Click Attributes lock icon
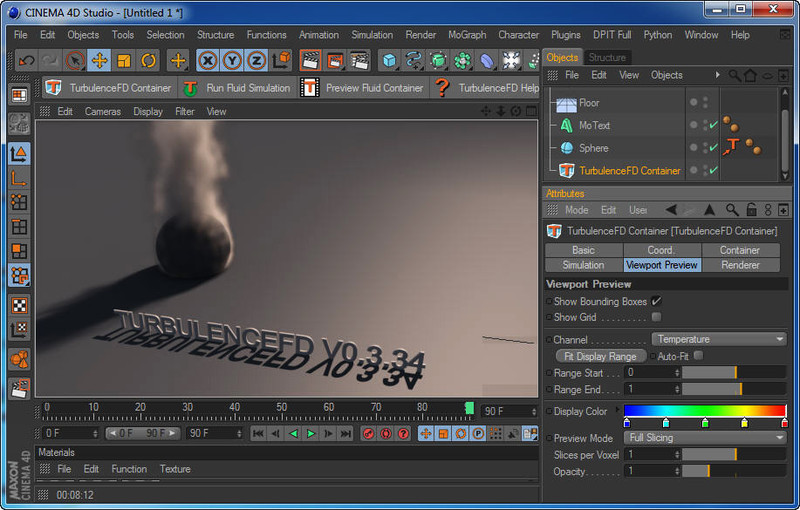Viewport: 800px width, 510px height. 751,210
